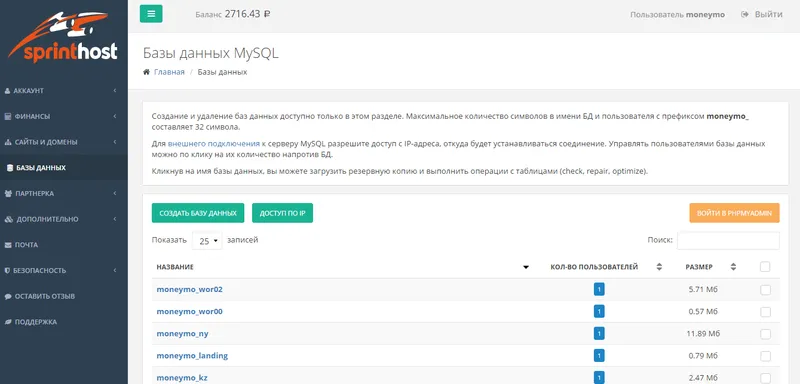
Task: Click the Sprinthost logo
Action: [63, 37]
